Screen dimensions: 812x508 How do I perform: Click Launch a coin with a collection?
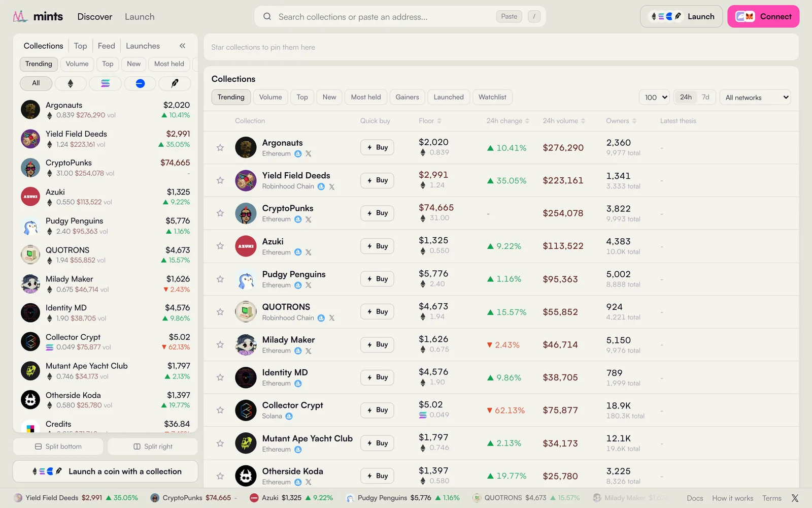point(106,471)
